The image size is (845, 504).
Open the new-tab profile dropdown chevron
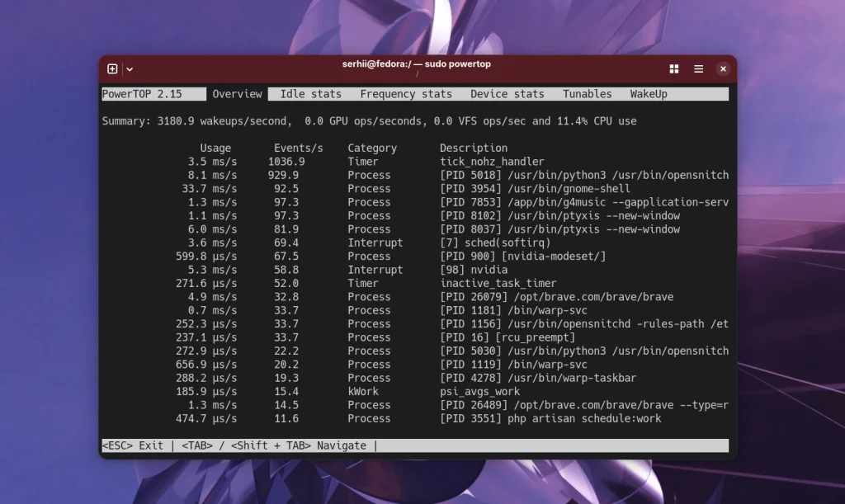pyautogui.click(x=130, y=69)
